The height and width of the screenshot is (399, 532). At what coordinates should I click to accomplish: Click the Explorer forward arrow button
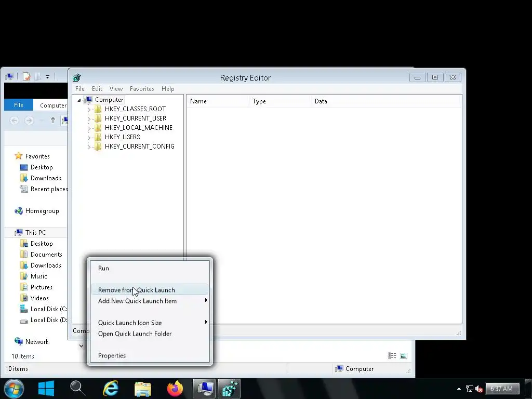29,121
